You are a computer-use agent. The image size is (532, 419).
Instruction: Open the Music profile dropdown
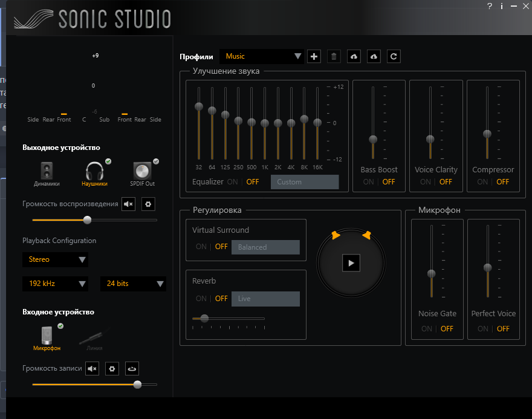click(261, 56)
